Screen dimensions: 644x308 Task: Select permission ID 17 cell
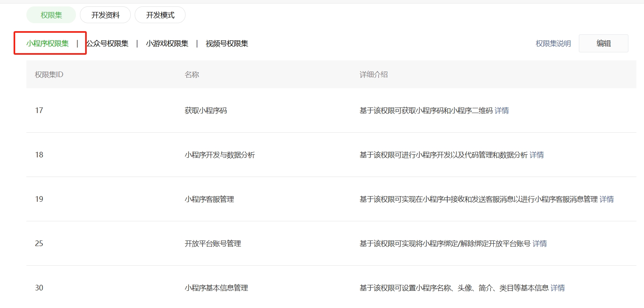coord(39,111)
